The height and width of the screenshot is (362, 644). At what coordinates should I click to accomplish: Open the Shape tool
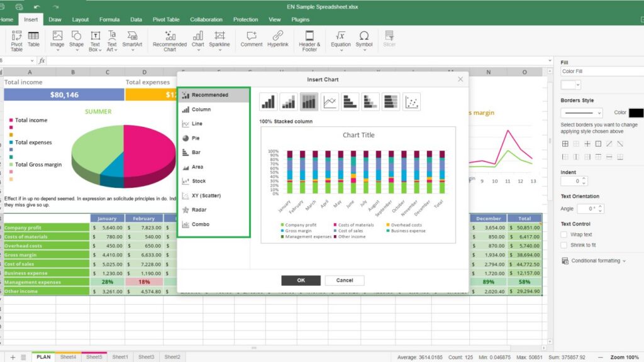click(76, 40)
